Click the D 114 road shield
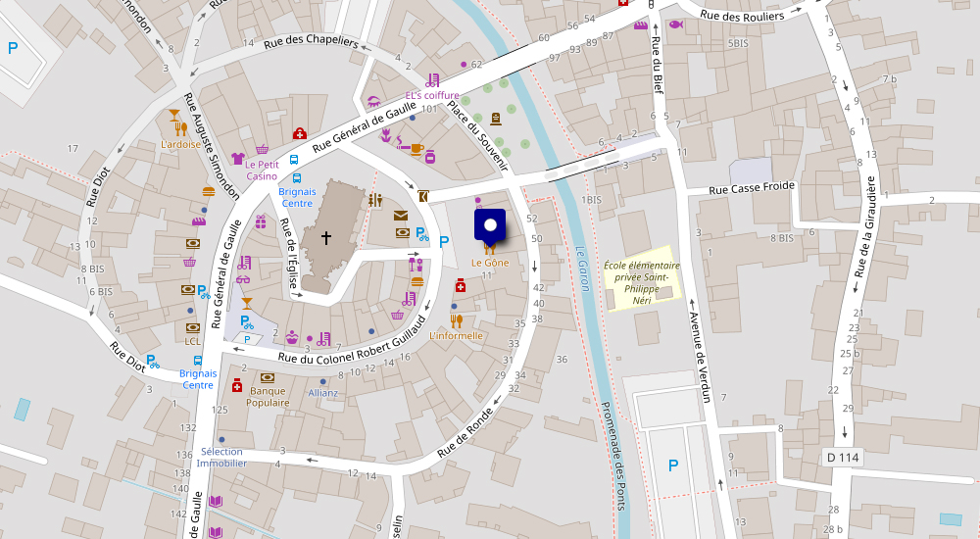Image resolution: width=980 pixels, height=539 pixels. coord(843,458)
